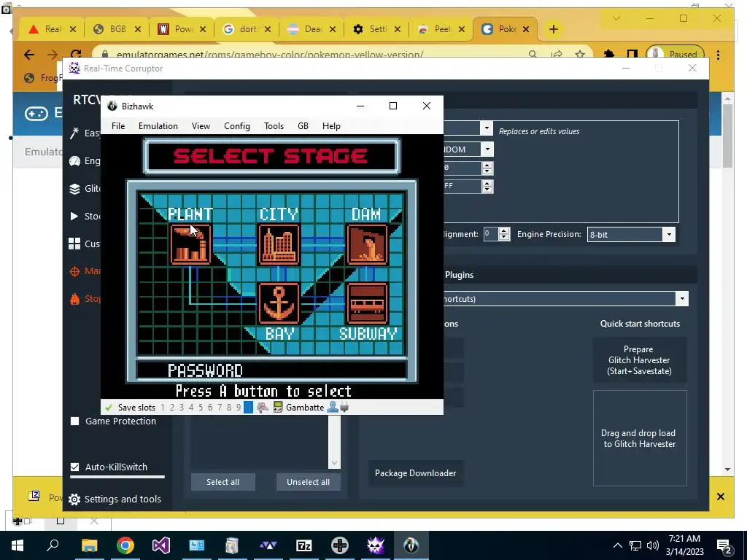Screen dimensions: 747x560
Task: Click the plug icon in Bizhawk status bar
Action: tap(344, 407)
